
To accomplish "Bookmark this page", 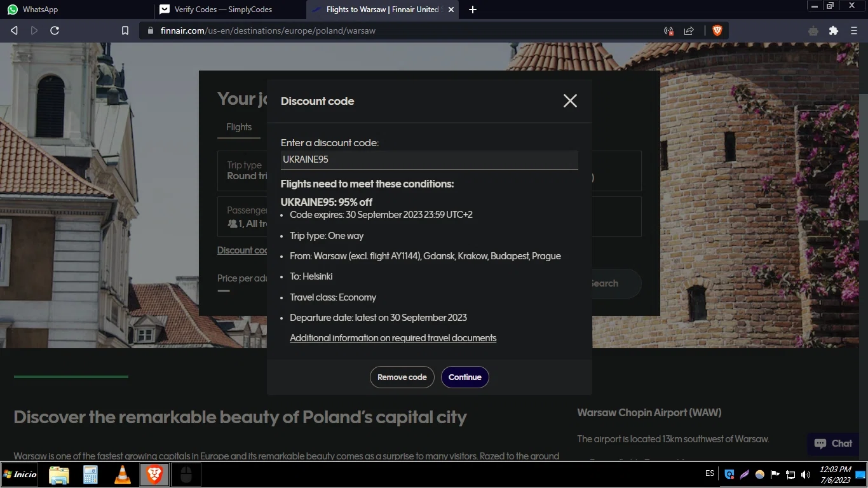I will click(125, 30).
